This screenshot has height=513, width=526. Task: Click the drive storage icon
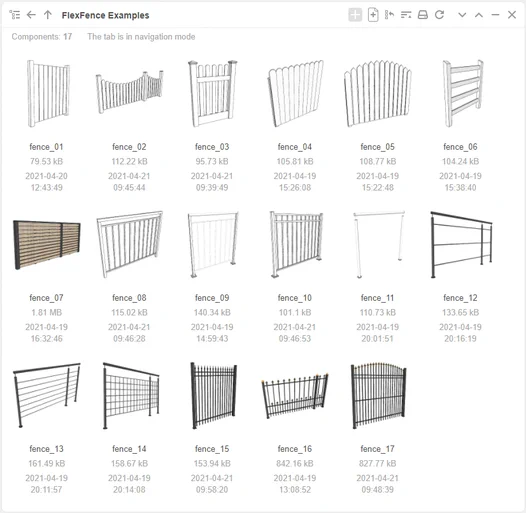coord(423,15)
